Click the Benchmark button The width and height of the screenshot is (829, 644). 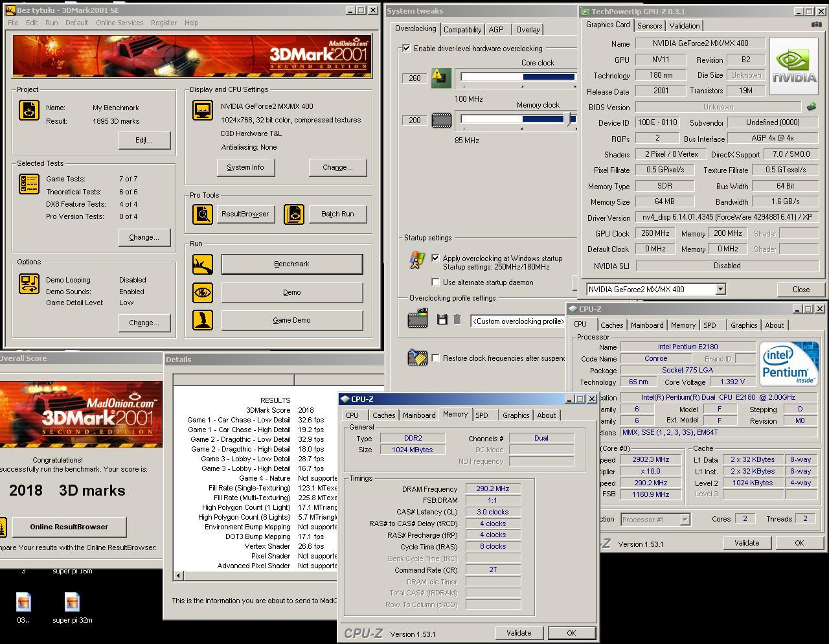coord(292,264)
